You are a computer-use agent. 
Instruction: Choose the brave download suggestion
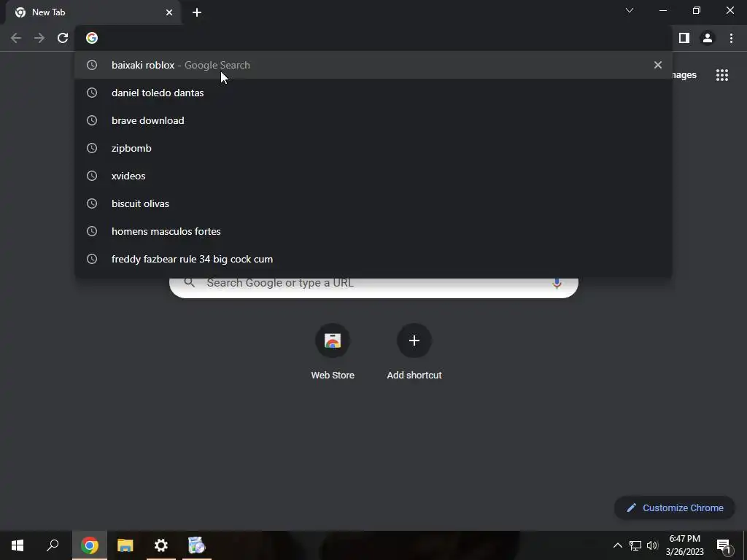(373, 120)
